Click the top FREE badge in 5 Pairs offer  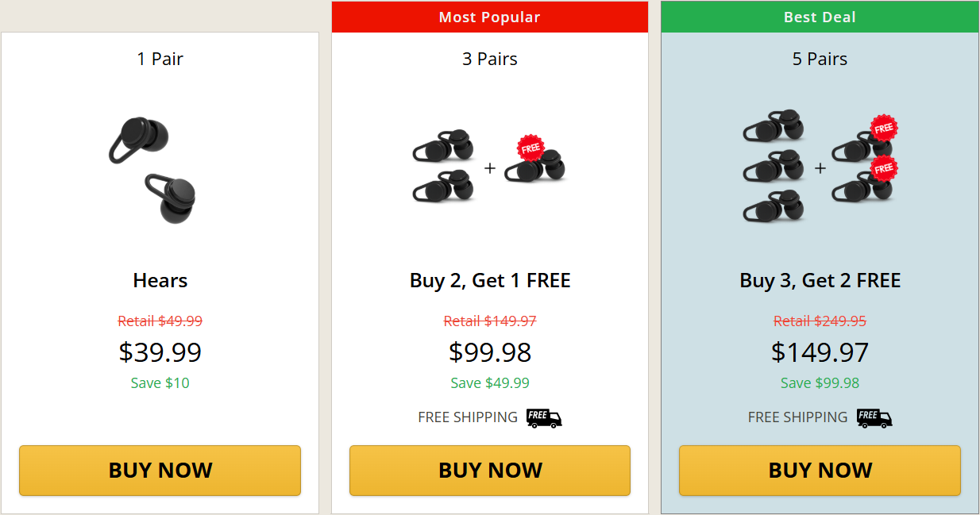(884, 128)
